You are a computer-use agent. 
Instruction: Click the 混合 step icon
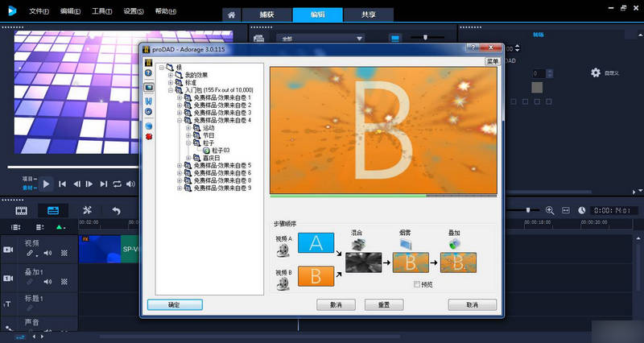pos(358,245)
